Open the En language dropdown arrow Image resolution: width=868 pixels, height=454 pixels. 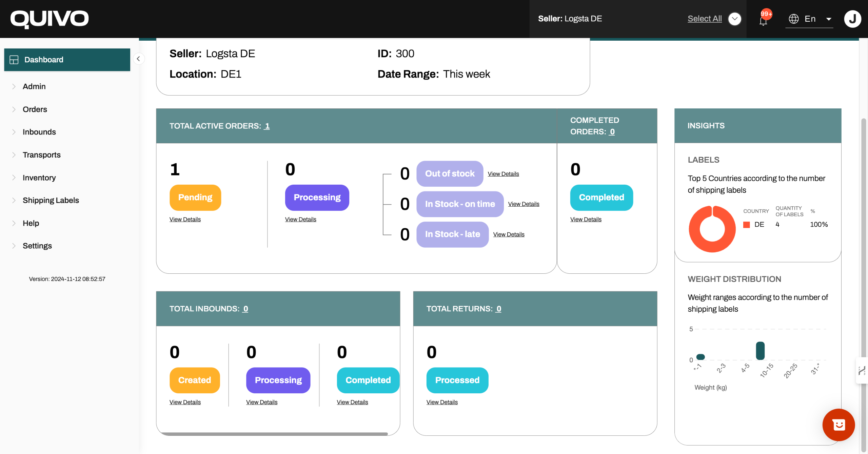[829, 19]
